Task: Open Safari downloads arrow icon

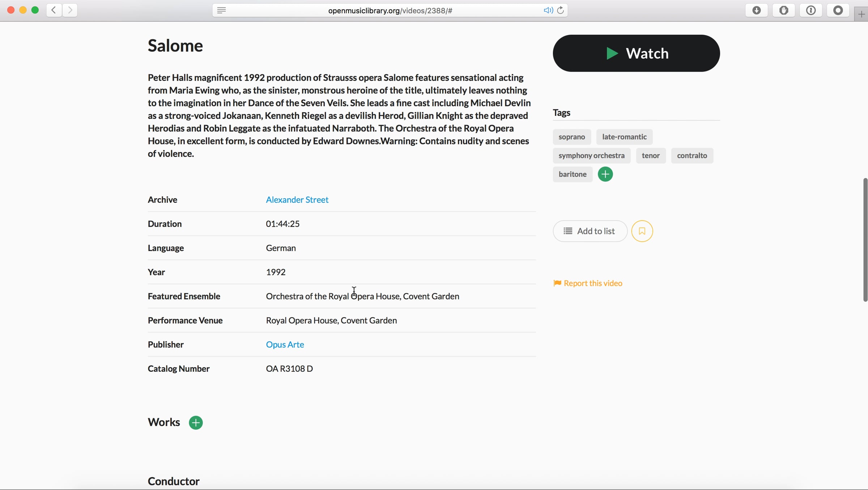Action: pos(756,10)
